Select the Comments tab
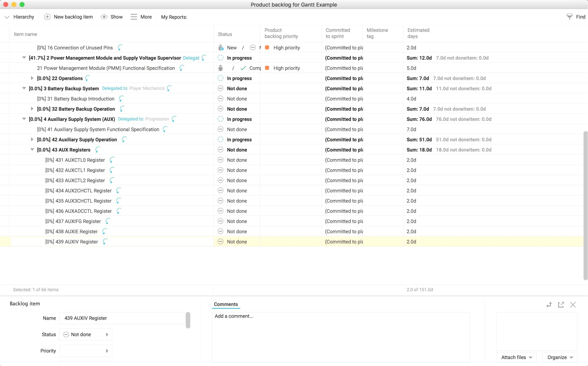 point(226,304)
